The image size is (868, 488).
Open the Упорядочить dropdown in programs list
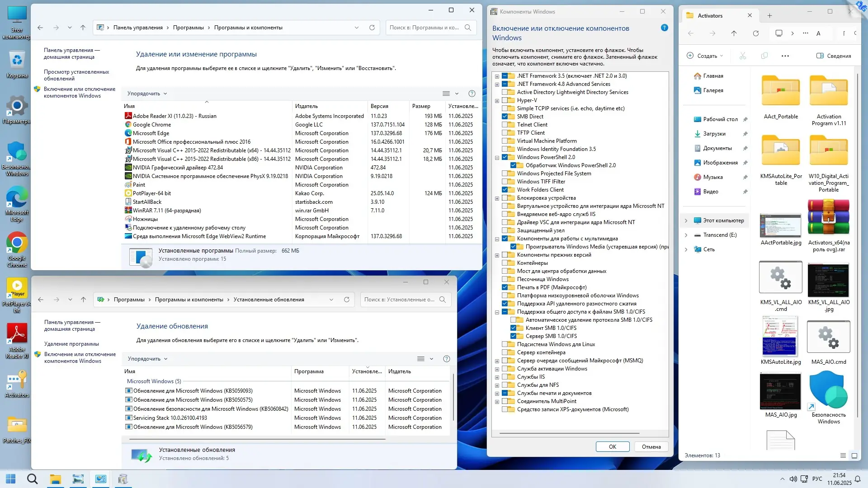tap(147, 94)
